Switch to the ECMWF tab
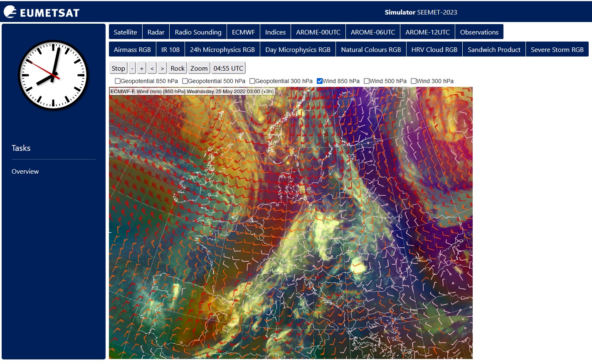Viewport: 592px width, 364px height. (244, 32)
